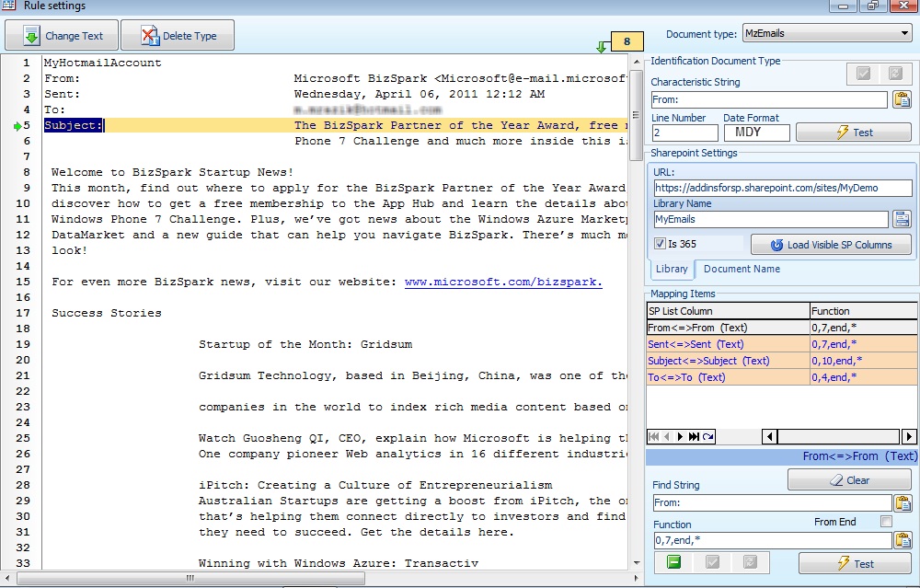Screen dimensions: 920x588
Task: Click down arrow of text pane vertical scrollbar
Action: point(637,563)
